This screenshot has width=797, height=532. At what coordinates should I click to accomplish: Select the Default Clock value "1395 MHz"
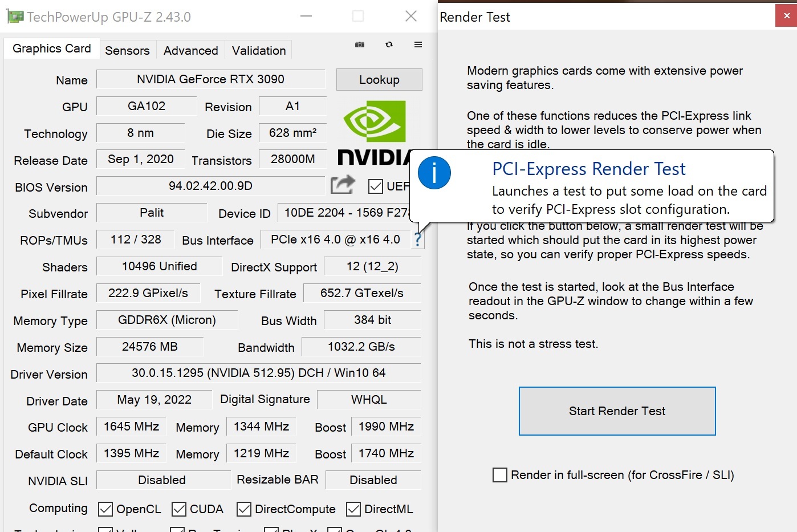[131, 453]
